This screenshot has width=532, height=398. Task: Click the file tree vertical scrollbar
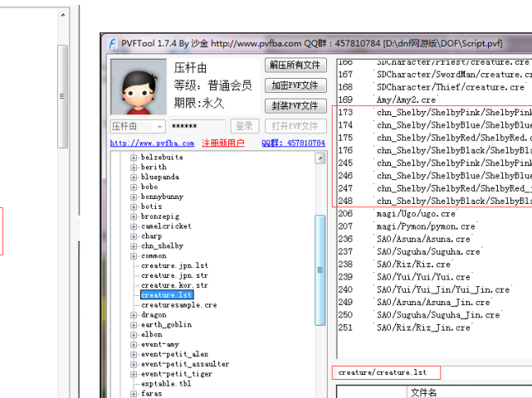point(320,274)
